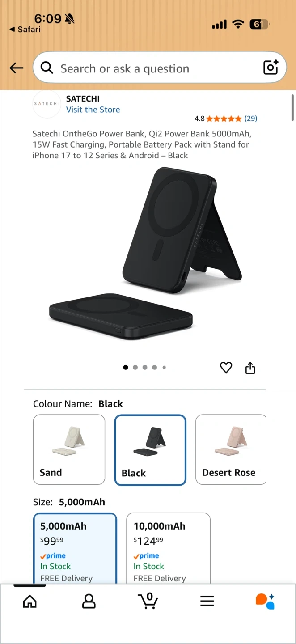Add product to wishlist heart icon
The height and width of the screenshot is (644, 296).
(x=226, y=368)
